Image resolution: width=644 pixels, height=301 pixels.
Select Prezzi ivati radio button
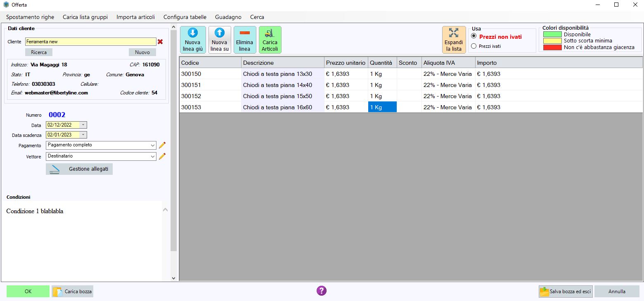tap(474, 46)
